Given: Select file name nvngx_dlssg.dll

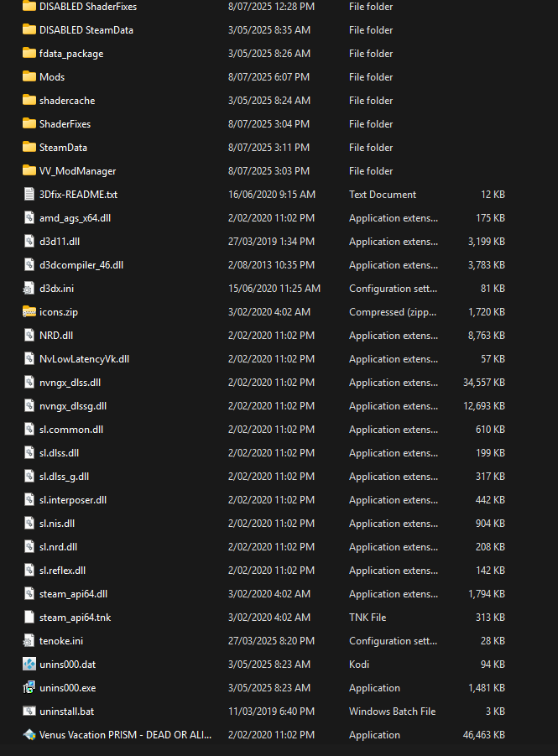Looking at the screenshot, I should (x=73, y=406).
